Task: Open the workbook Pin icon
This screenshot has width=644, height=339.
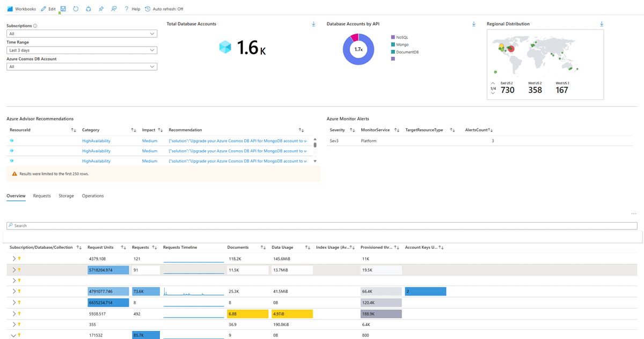Action: 101,9
